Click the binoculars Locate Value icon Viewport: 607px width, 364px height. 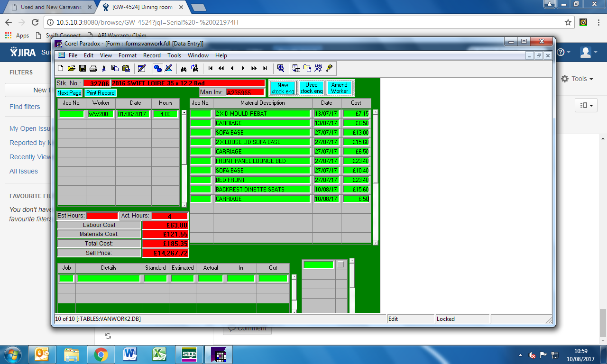pos(184,69)
